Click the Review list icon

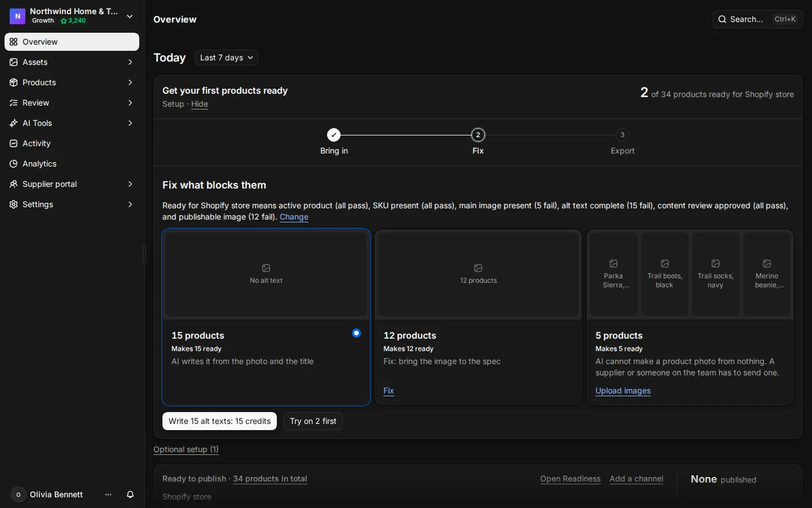click(x=14, y=103)
